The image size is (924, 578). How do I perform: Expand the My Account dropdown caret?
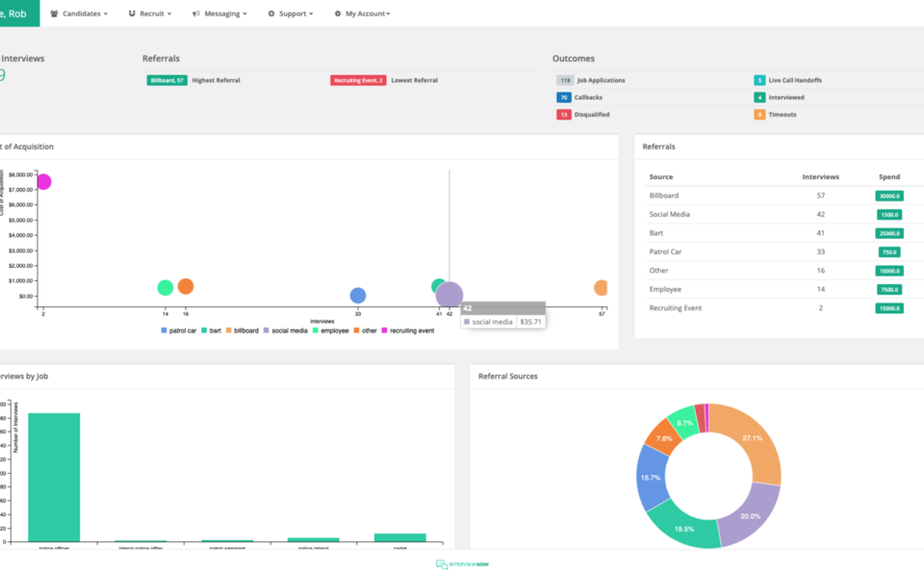pyautogui.click(x=388, y=14)
